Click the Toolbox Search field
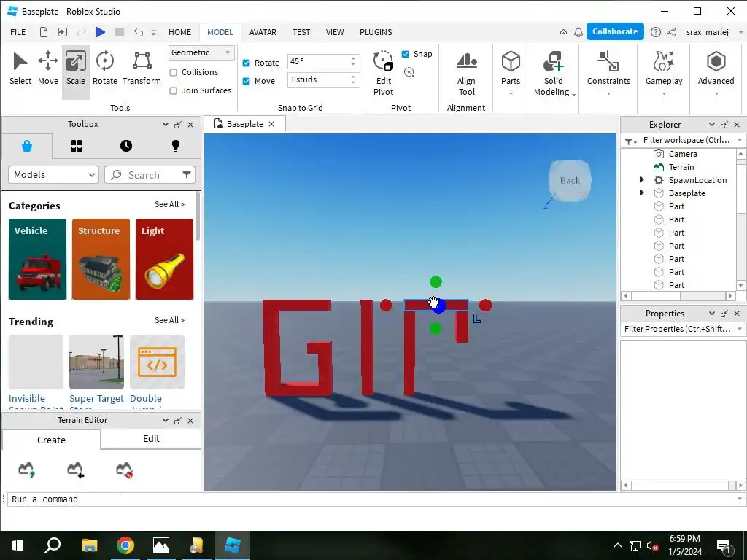This screenshot has height=560, width=747. [144, 175]
